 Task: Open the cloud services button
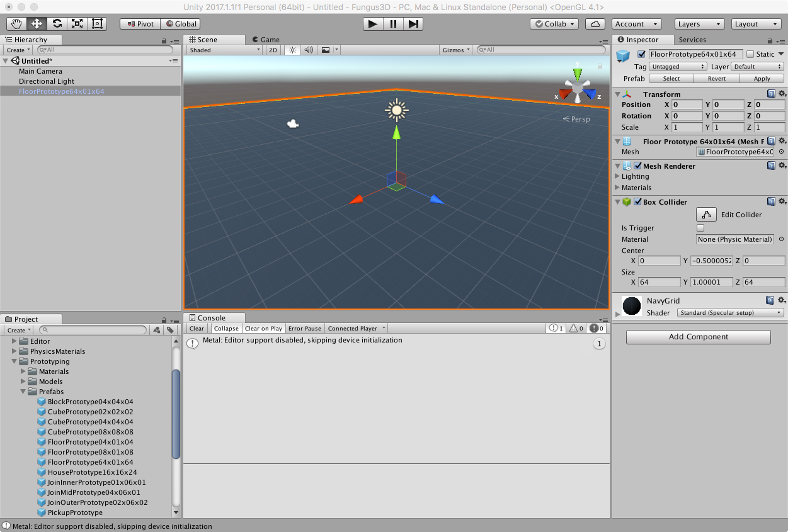coord(595,24)
